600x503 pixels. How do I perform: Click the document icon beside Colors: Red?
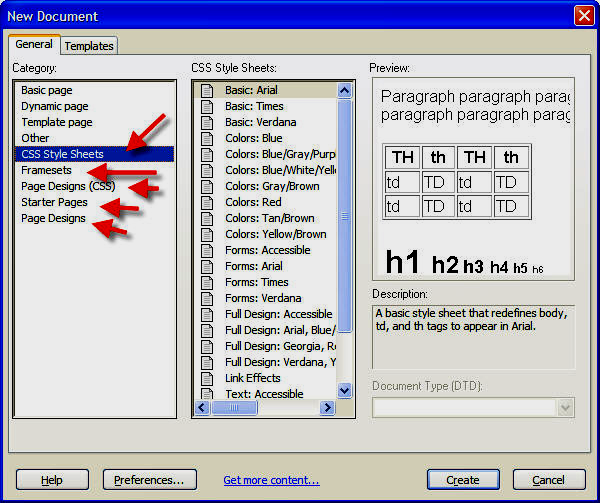pos(207,202)
